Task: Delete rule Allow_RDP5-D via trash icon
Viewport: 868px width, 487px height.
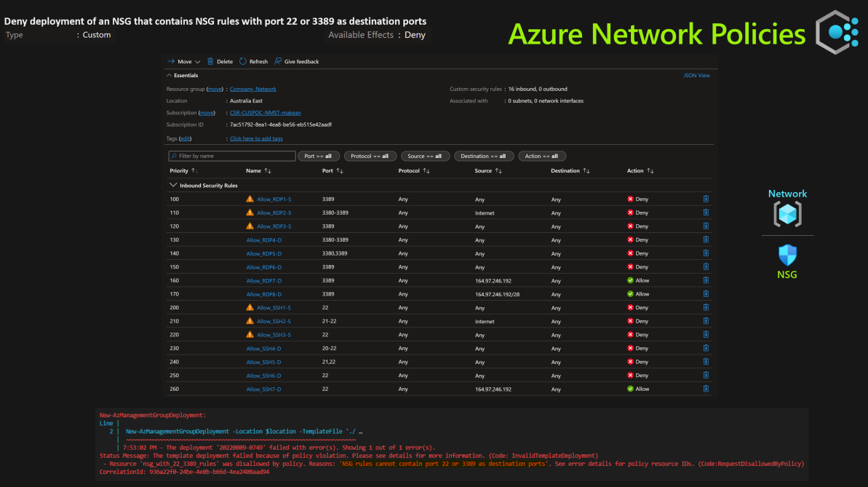Action: [706, 253]
